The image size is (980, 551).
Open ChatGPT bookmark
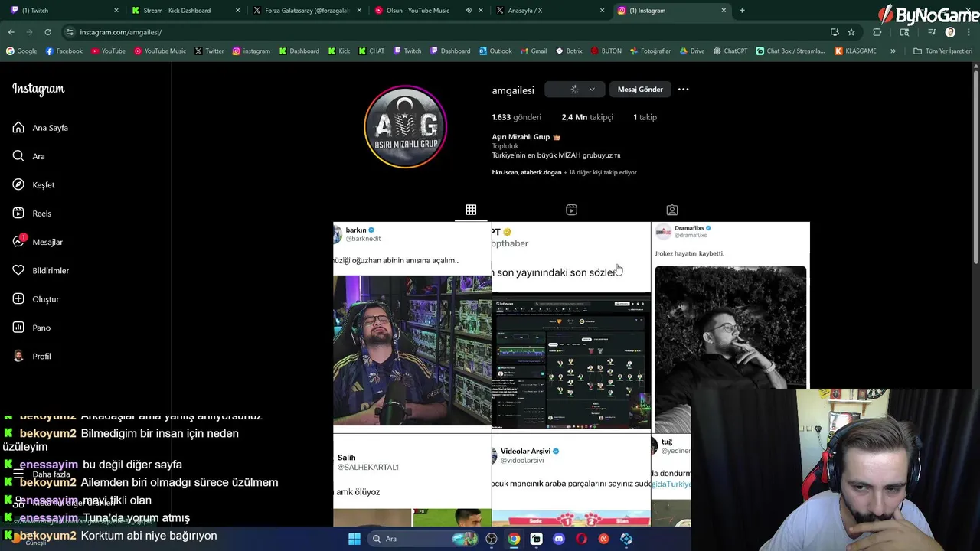point(730,51)
